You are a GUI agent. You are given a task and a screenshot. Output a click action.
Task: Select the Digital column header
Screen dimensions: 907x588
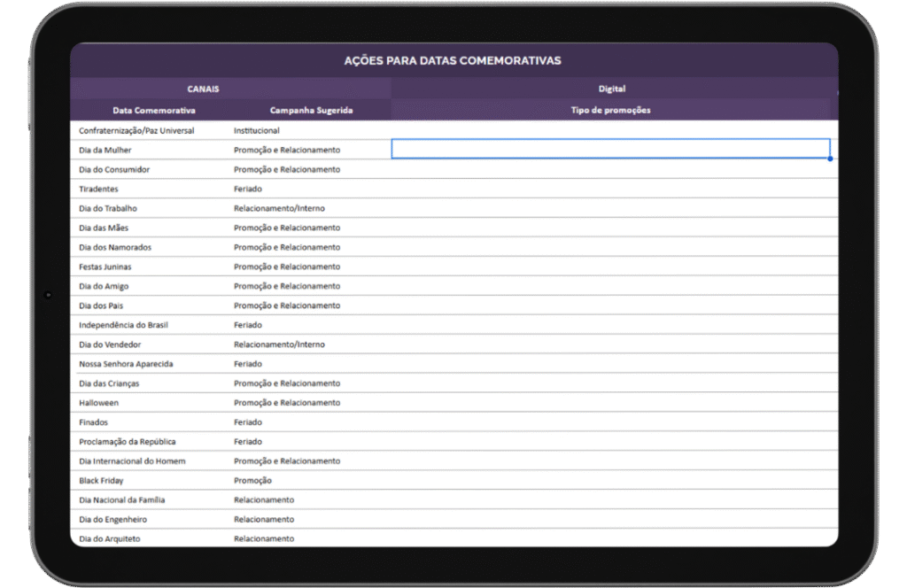(611, 89)
